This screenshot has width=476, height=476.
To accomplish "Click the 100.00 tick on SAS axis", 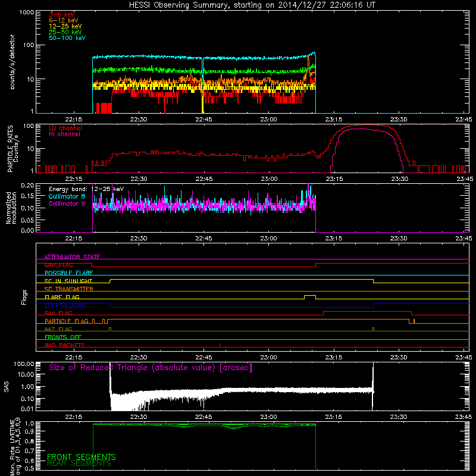I will (x=24, y=364).
